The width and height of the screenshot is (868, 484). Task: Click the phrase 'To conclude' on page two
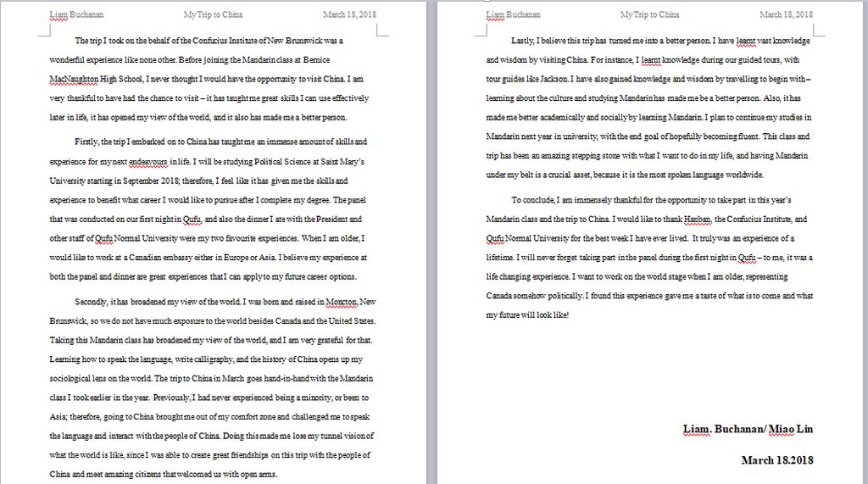point(531,200)
